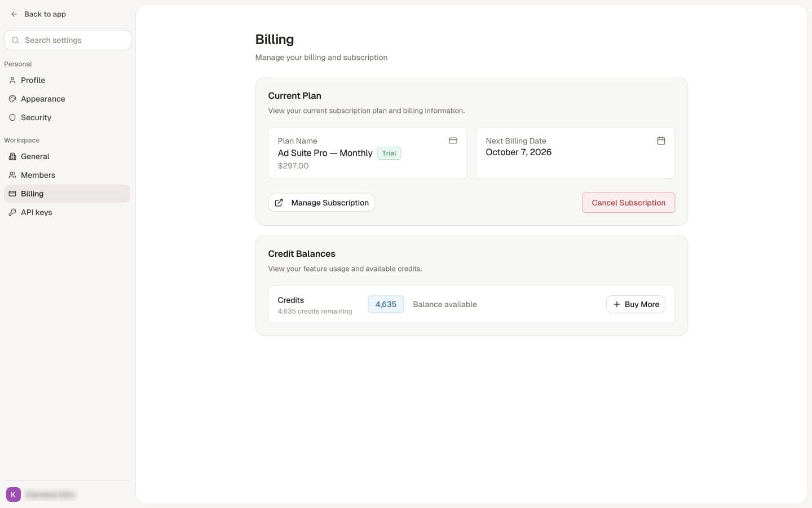This screenshot has width=812, height=508.
Task: Click the Trial badge
Action: 389,153
